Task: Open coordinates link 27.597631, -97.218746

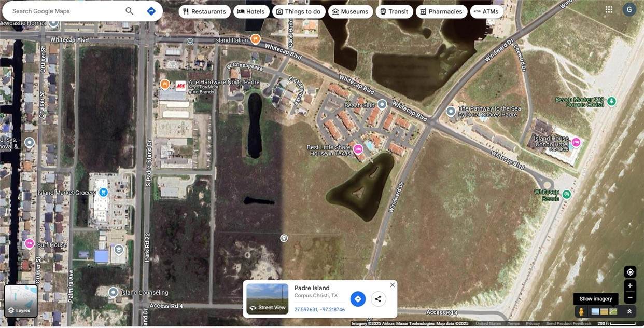Action: 319,310
